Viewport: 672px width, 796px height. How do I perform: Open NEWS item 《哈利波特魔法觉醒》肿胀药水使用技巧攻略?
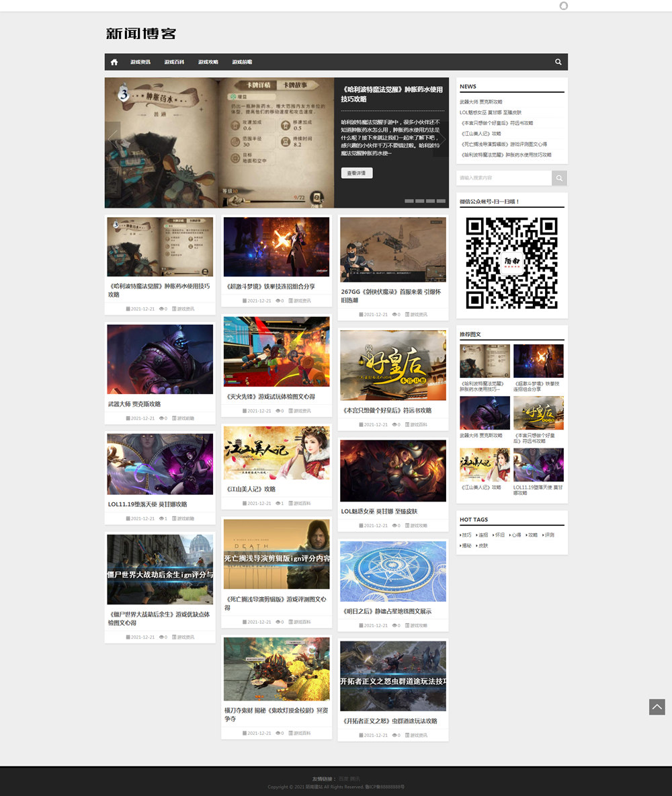coord(505,155)
